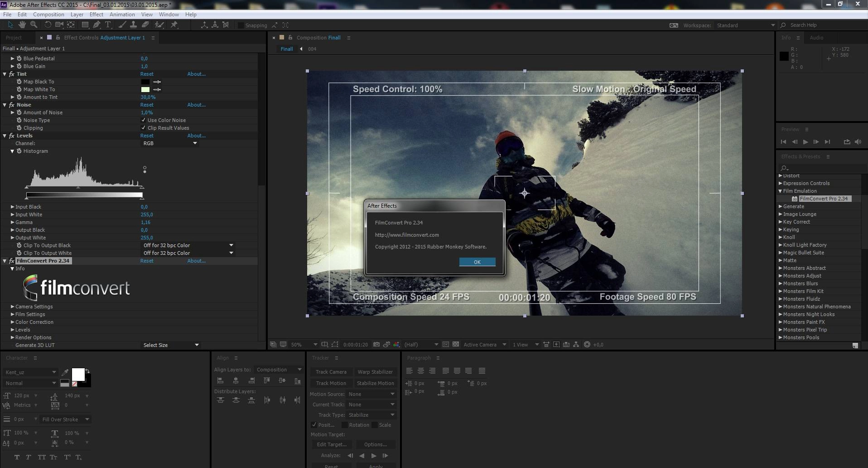Switch to the Audio panel tab
This screenshot has width=868, height=468.
click(x=816, y=38)
